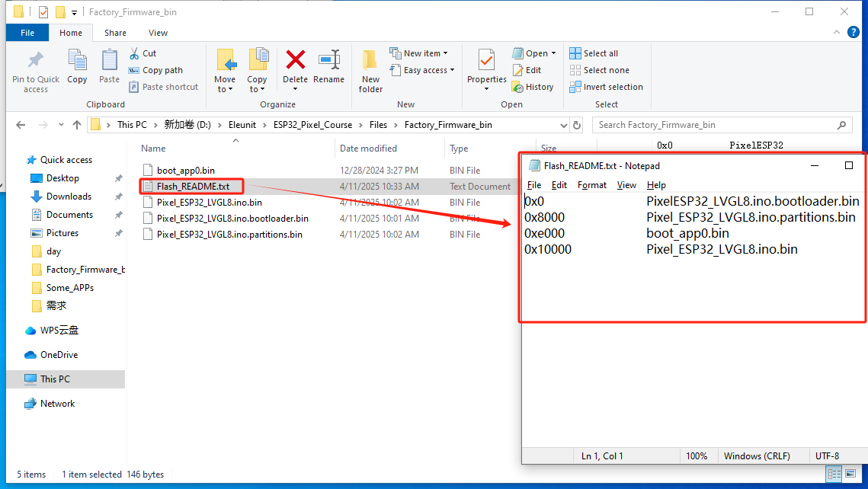Collapse the ribbon with the chevron
Viewport: 868px width, 489px height.
837,33
